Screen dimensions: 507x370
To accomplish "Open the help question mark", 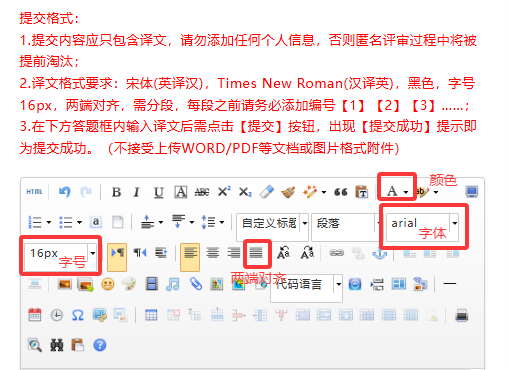I will 100,345.
